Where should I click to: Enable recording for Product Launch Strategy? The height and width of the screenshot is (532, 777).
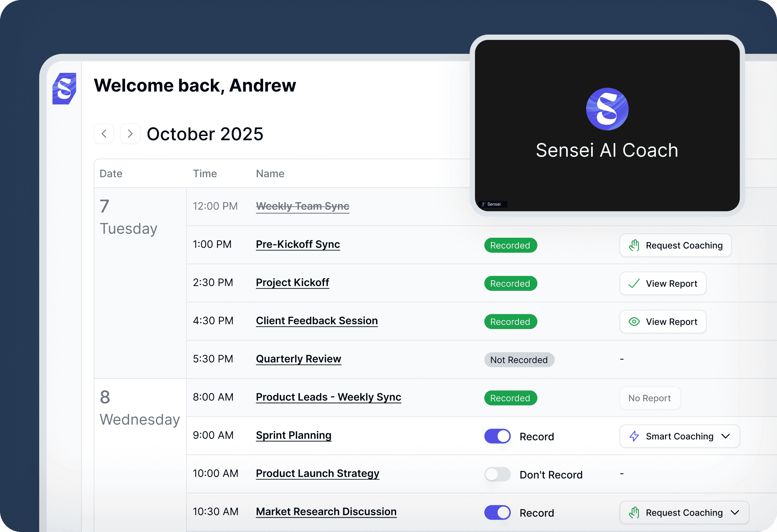[x=497, y=474]
